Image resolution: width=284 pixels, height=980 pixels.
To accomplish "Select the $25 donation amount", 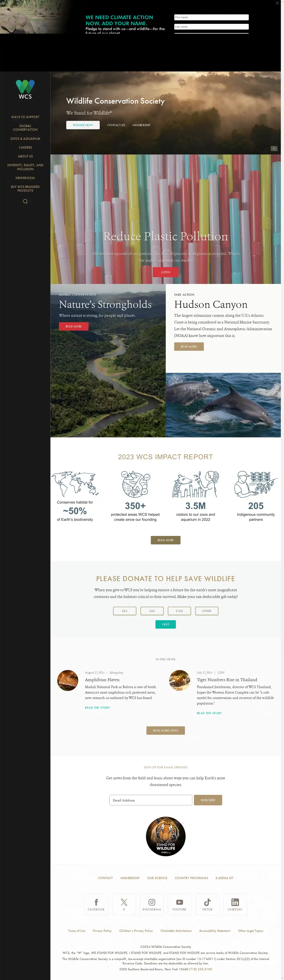I will (x=125, y=611).
